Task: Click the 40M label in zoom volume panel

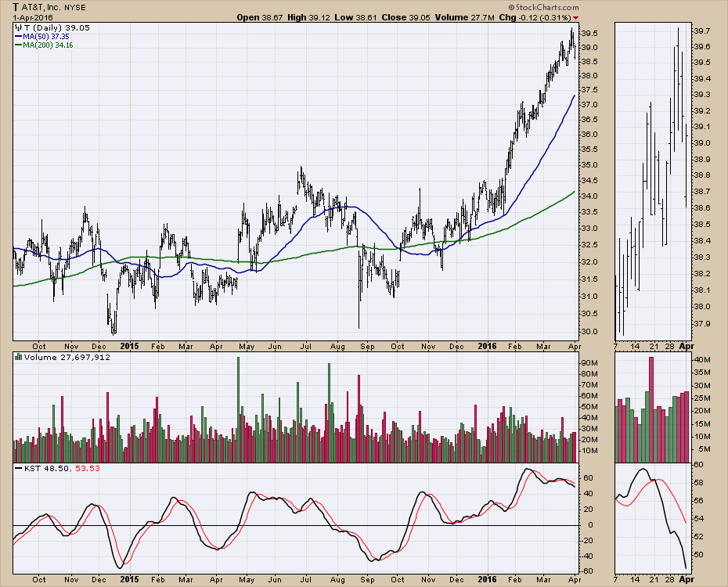Action: (x=701, y=359)
